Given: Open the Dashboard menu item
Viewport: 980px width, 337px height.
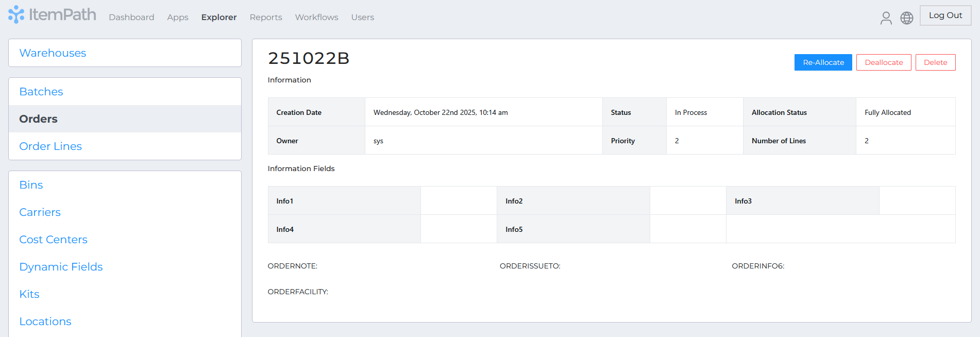Looking at the screenshot, I should click(131, 18).
